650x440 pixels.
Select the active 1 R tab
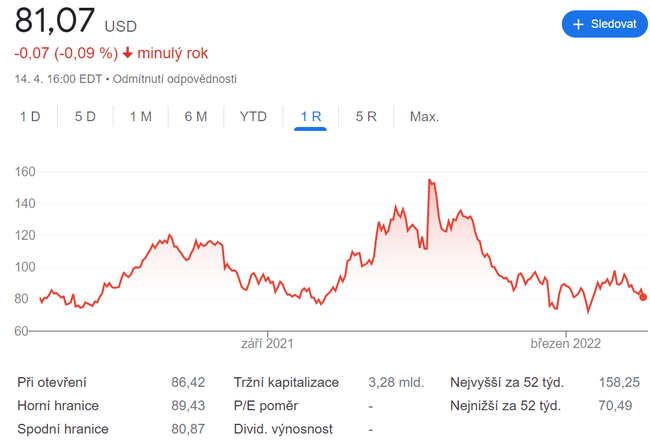(x=310, y=117)
